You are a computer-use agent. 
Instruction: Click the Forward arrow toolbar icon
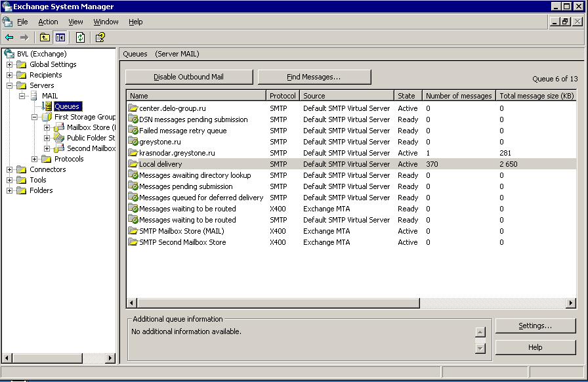[24, 37]
